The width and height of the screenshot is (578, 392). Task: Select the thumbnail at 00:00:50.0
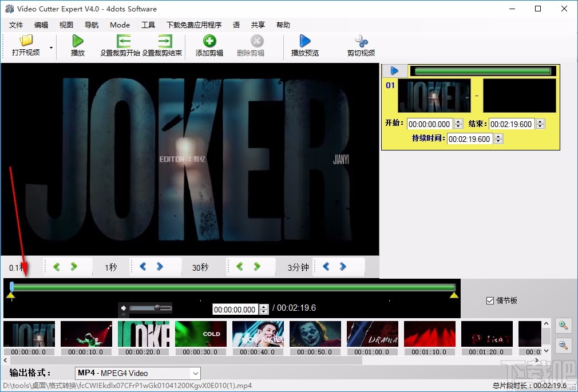point(315,333)
